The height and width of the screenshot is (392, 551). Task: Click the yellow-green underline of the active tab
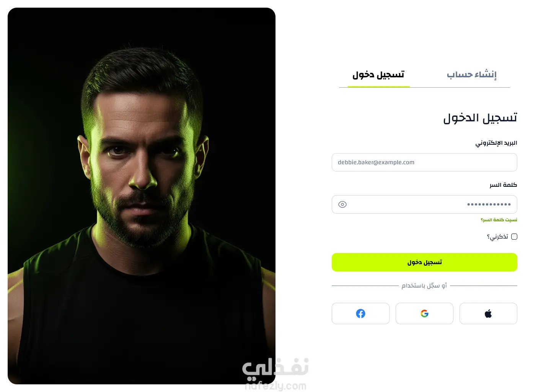pyautogui.click(x=379, y=87)
